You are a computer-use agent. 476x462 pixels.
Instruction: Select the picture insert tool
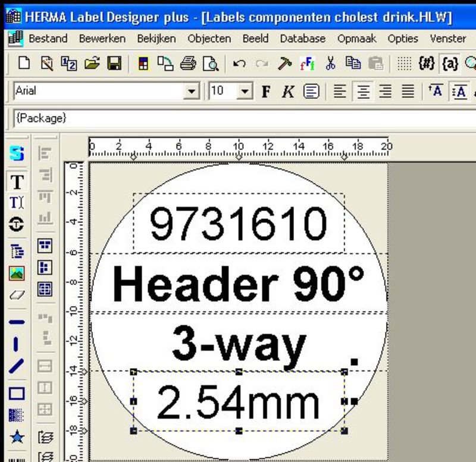(x=17, y=274)
